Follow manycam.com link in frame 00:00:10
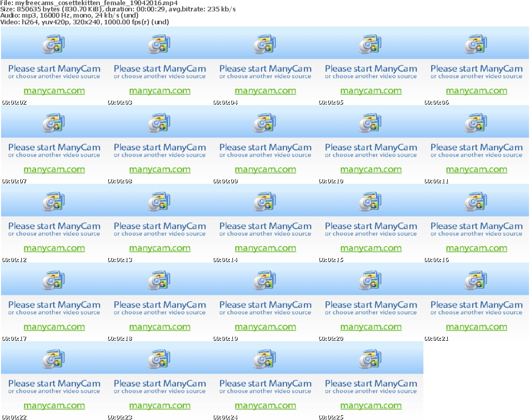Viewport: 530px width, 420px height. 371,169
